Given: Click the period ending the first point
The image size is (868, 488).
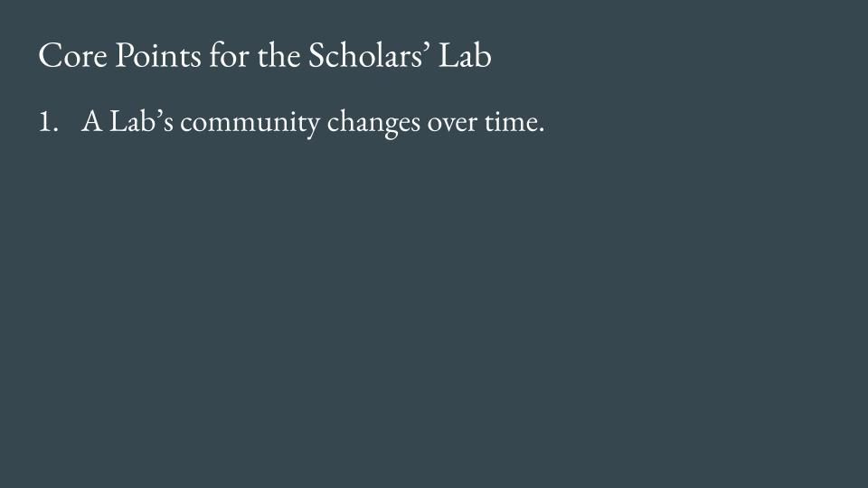Looking at the screenshot, I should point(542,129).
